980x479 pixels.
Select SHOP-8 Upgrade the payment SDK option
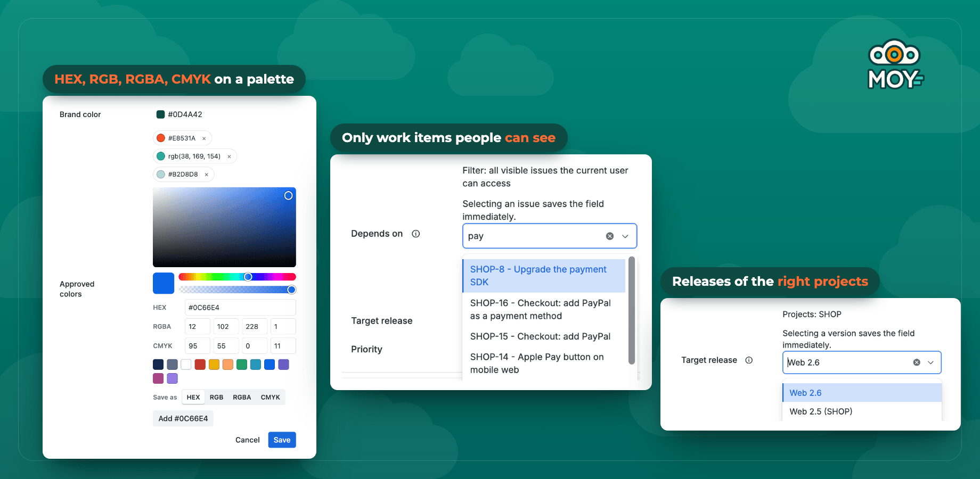[544, 276]
